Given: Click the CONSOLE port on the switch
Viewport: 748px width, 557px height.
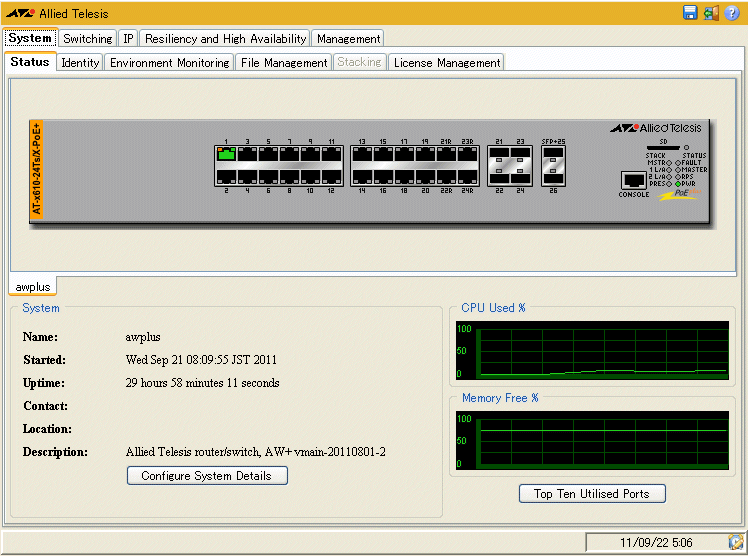Looking at the screenshot, I should click(634, 180).
